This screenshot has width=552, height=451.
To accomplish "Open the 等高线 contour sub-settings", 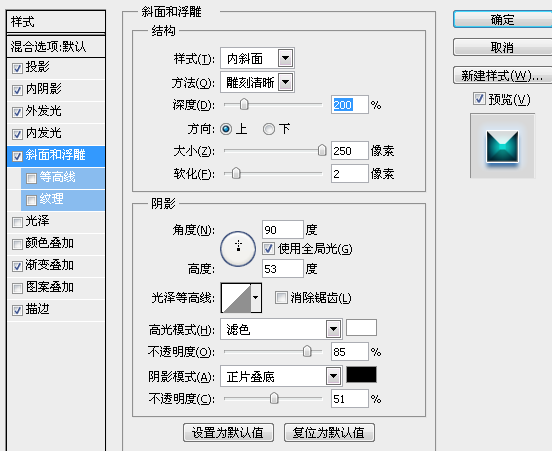I will (57, 177).
